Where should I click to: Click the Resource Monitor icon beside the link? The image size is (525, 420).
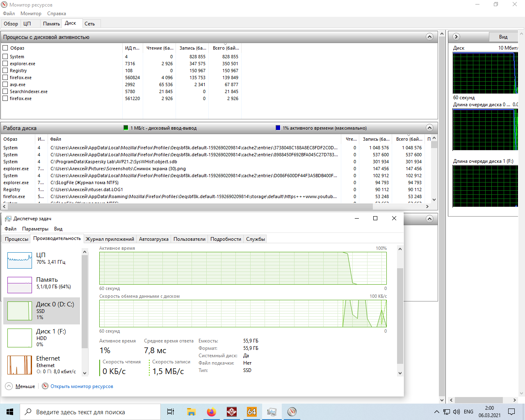pyautogui.click(x=45, y=386)
